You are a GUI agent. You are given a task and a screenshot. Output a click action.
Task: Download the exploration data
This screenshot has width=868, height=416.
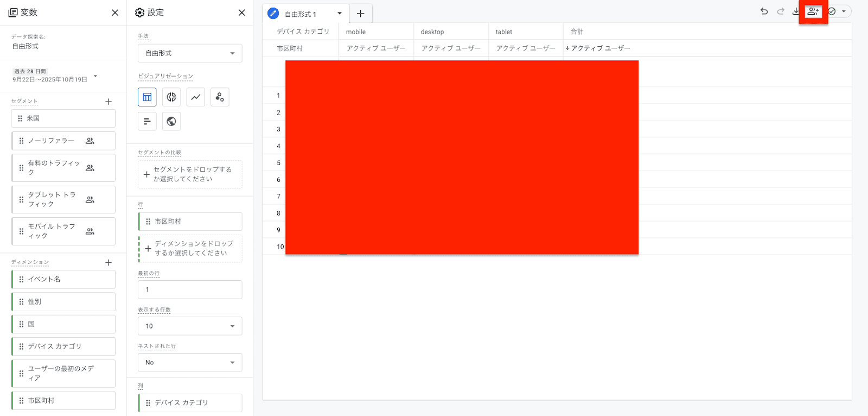point(795,11)
